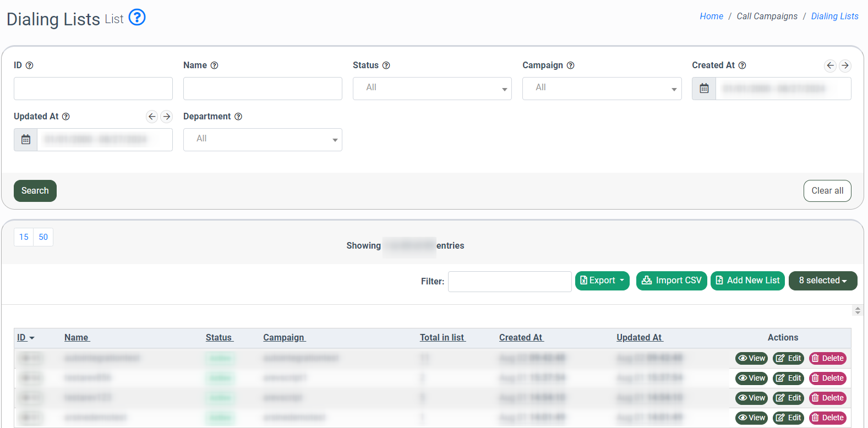The height and width of the screenshot is (428, 868).
Task: Go to Home breadcrumb link
Action: pyautogui.click(x=711, y=17)
